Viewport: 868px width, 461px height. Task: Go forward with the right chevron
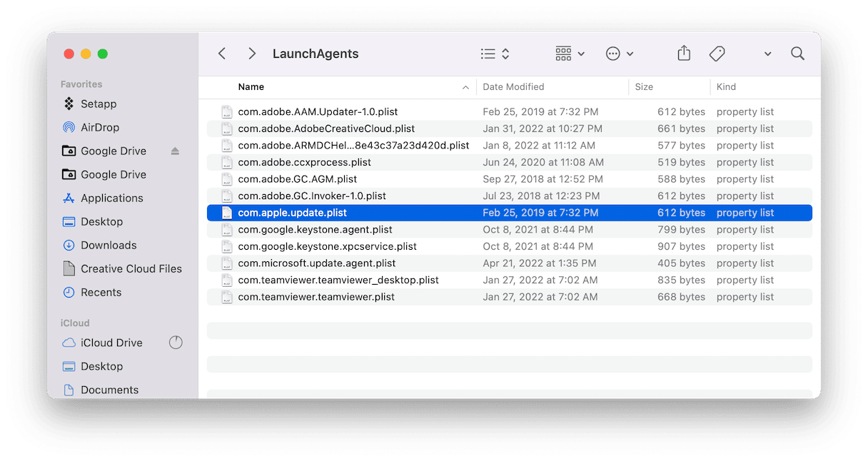click(x=252, y=54)
